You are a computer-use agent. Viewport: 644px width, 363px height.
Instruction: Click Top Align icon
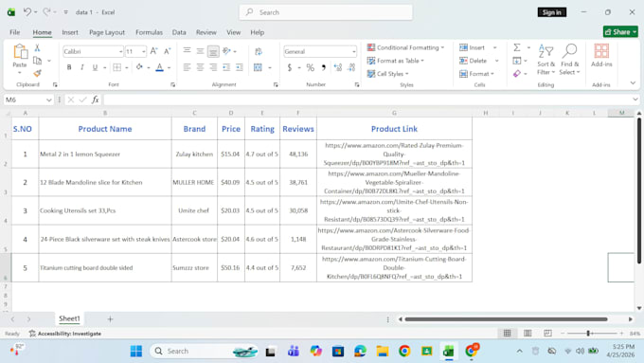tap(187, 51)
